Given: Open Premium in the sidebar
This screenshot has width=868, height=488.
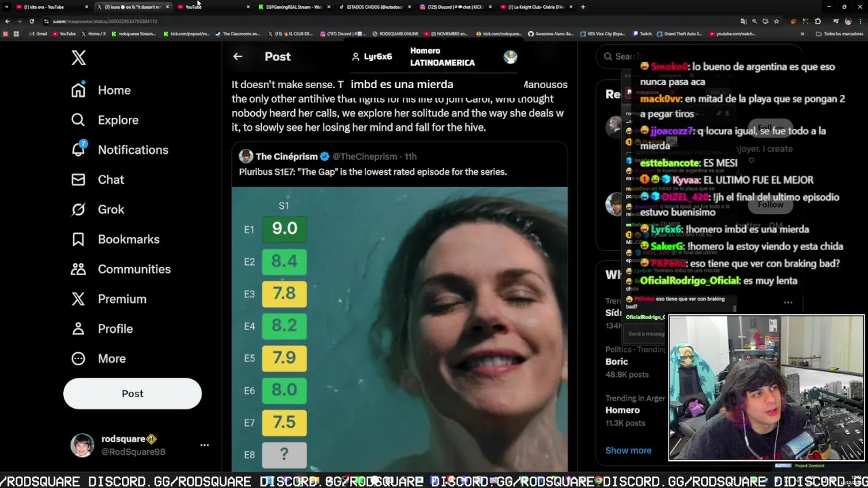Looking at the screenshot, I should (x=108, y=299).
